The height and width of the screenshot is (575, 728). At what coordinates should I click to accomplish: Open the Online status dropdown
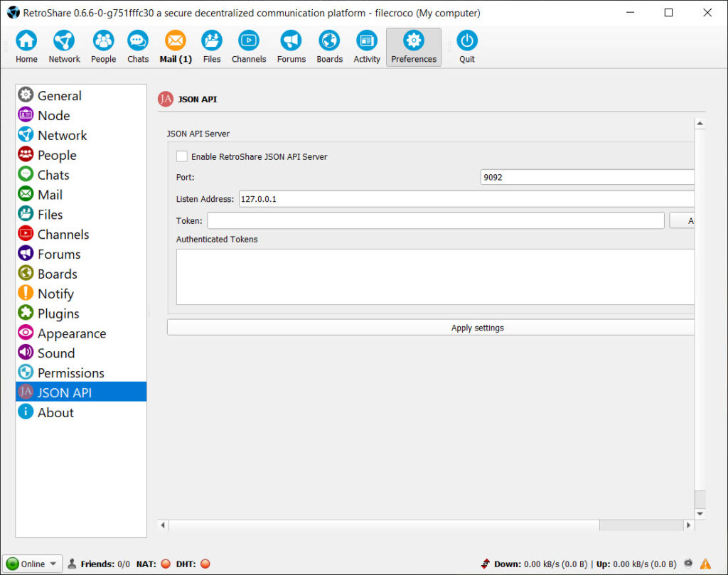pos(32,564)
